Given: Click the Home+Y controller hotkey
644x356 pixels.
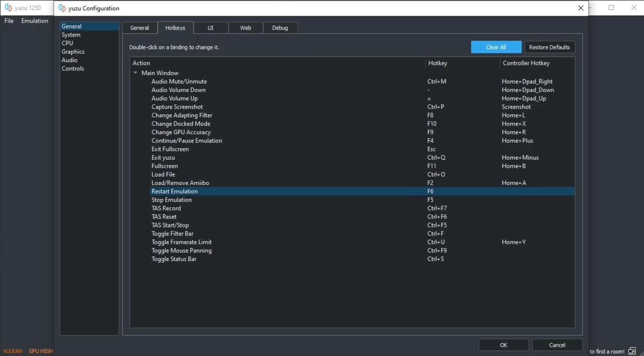Looking at the screenshot, I should [514, 242].
